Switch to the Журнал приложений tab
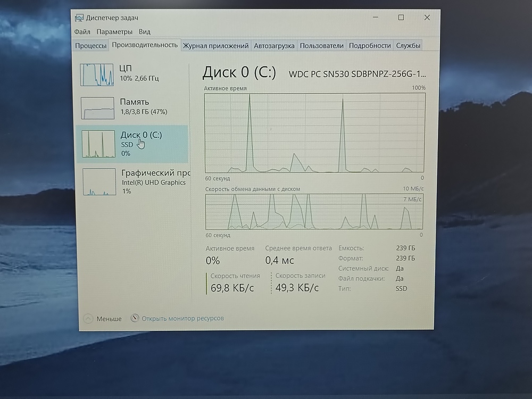The width and height of the screenshot is (532, 399). point(215,46)
